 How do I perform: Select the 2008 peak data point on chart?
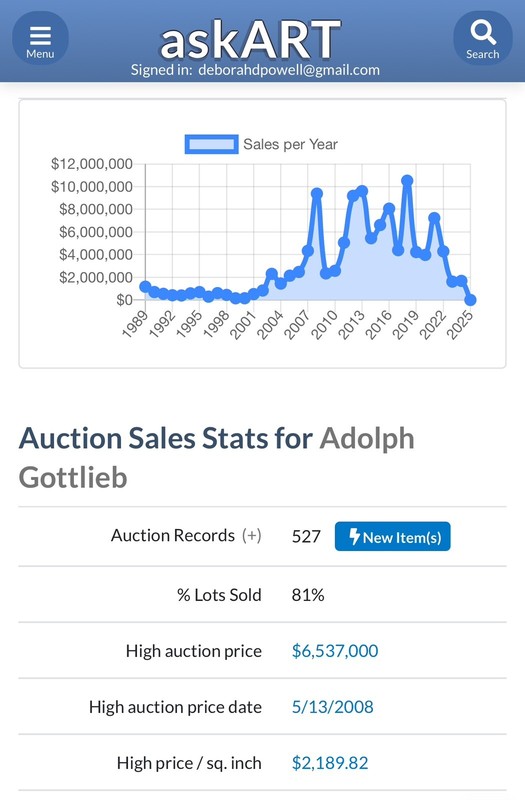(x=317, y=193)
